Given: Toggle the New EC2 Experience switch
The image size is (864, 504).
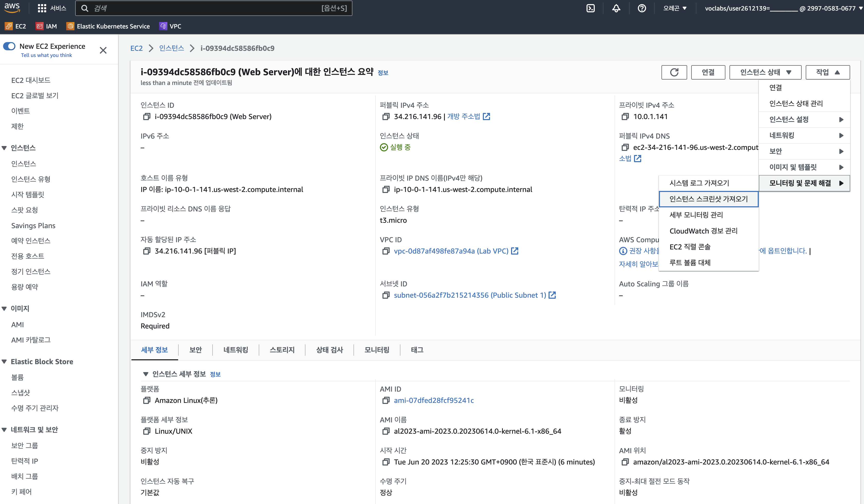Looking at the screenshot, I should pos(9,46).
